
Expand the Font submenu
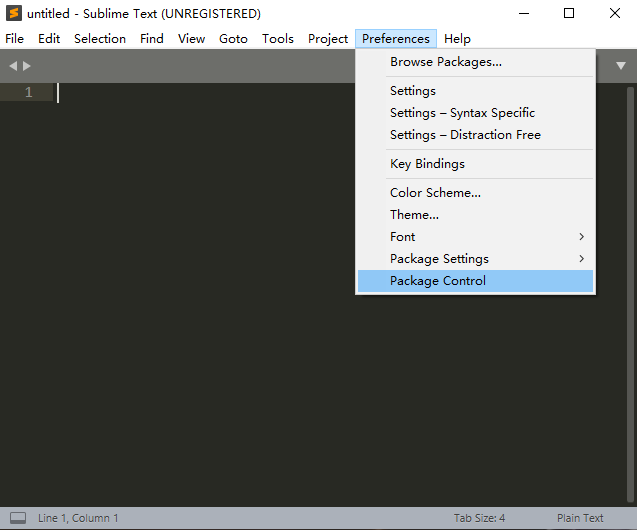[x=475, y=237]
